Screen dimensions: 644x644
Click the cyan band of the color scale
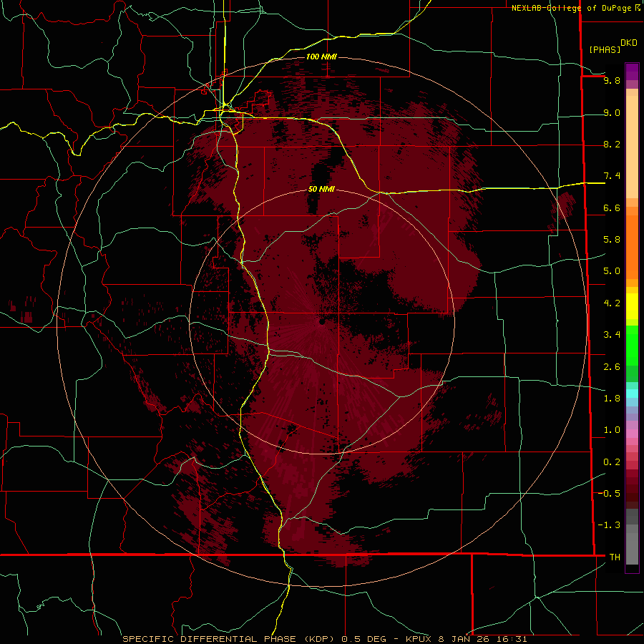(632, 394)
